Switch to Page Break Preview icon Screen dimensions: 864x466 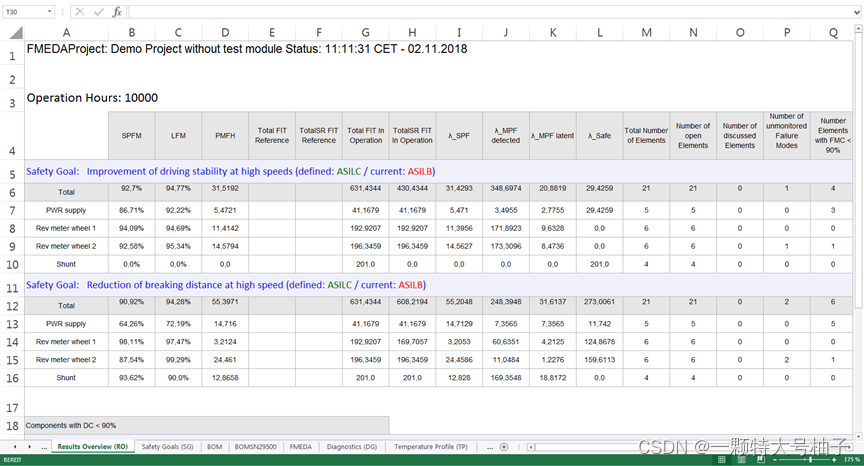tap(761, 459)
